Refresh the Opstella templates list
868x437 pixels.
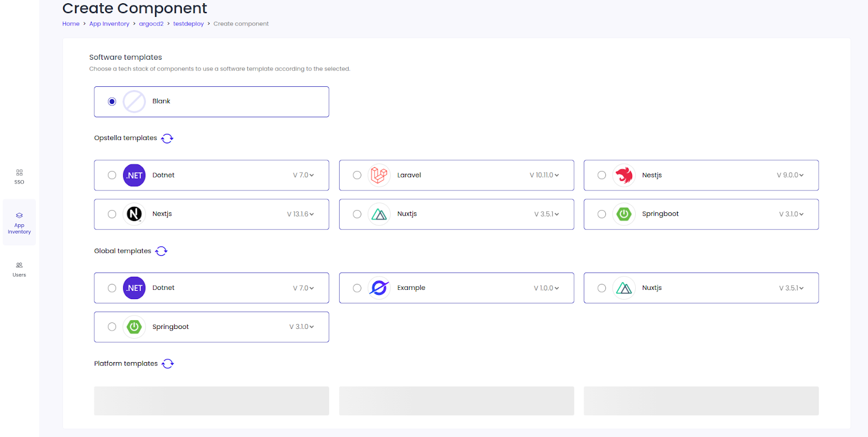(167, 138)
